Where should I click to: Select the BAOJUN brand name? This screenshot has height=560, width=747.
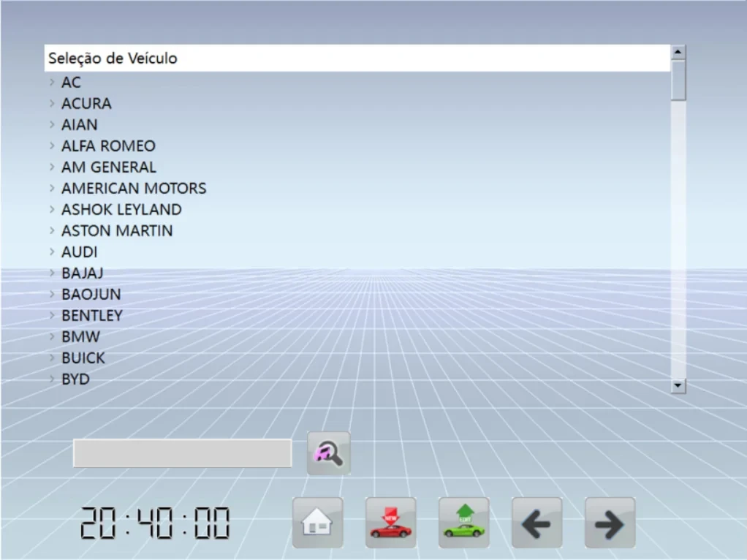[x=91, y=295]
